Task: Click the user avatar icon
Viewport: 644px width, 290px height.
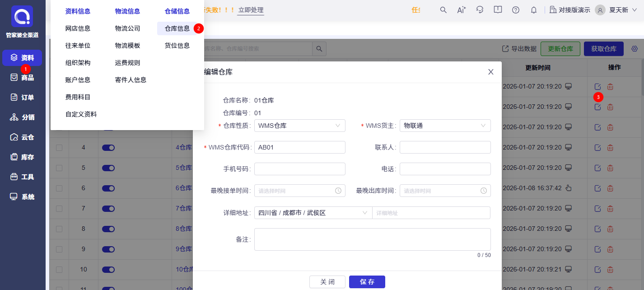Action: [600, 10]
